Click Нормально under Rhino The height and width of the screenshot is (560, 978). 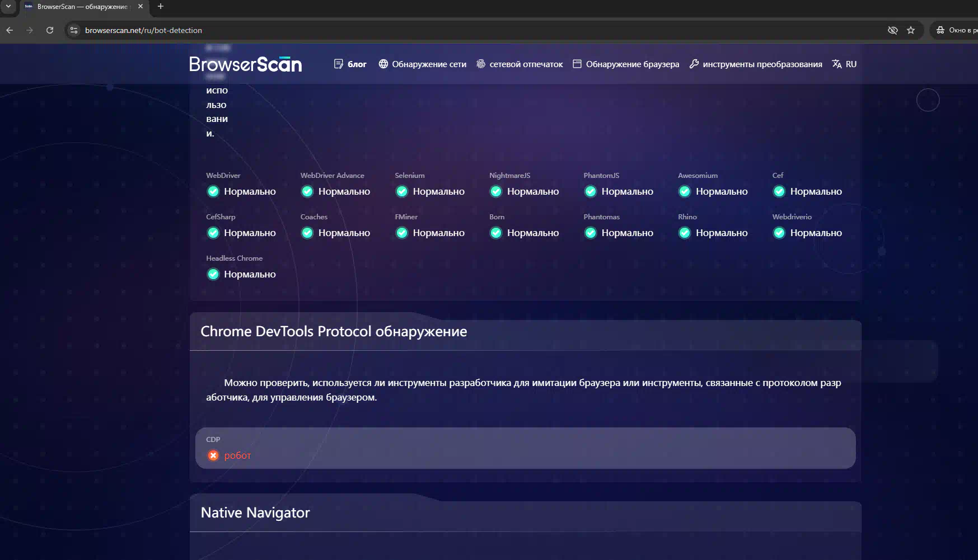(722, 233)
